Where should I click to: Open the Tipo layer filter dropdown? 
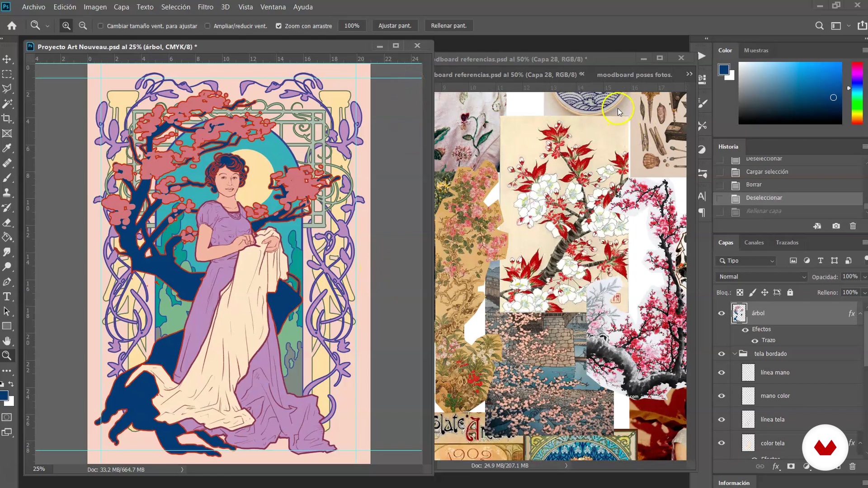click(x=746, y=261)
